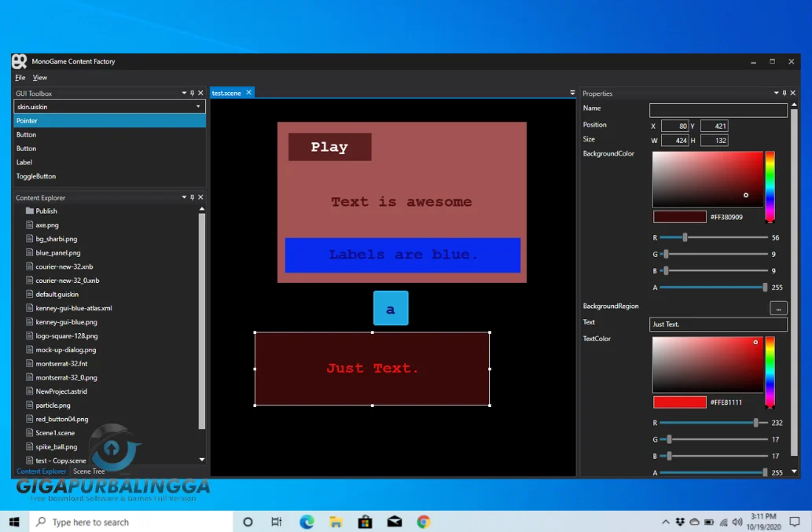The image size is (812, 532).
Task: Open the Windows Start menu
Action: tap(13, 521)
